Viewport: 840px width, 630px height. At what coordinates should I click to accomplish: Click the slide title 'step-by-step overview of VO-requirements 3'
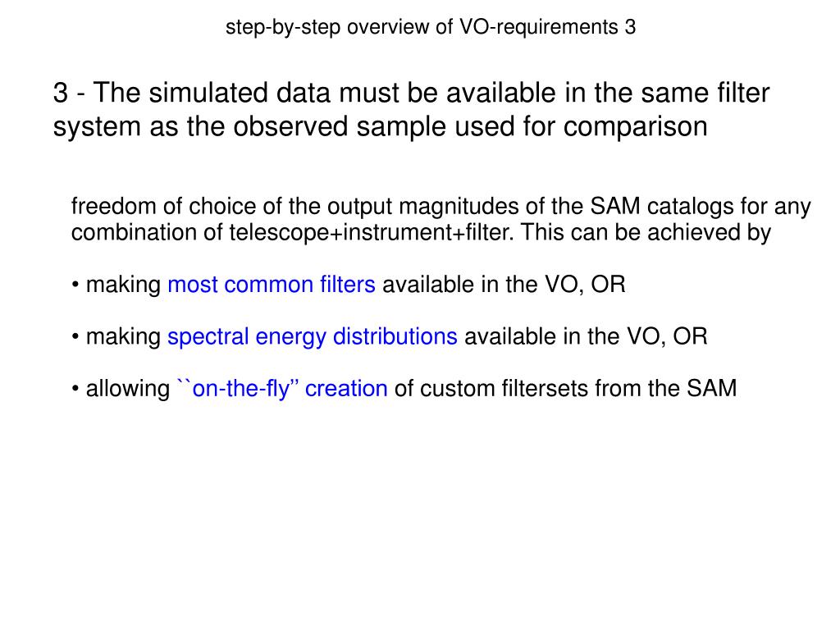point(430,27)
